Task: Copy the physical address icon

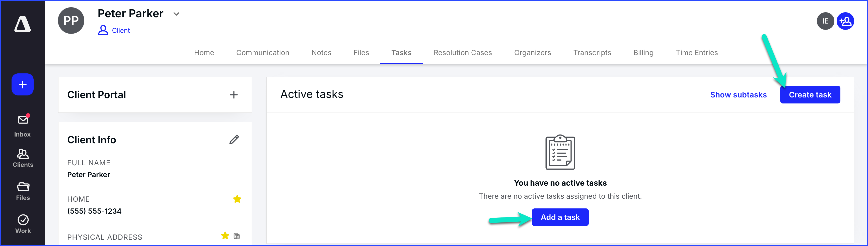Action: click(x=237, y=236)
